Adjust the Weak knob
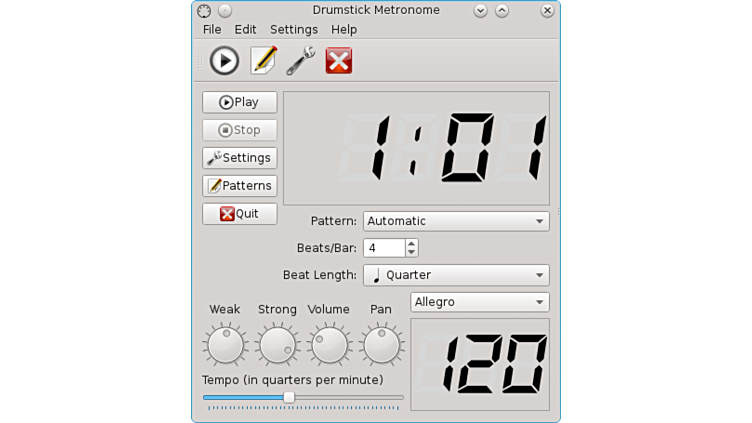The image size is (752, 423). pos(225,345)
